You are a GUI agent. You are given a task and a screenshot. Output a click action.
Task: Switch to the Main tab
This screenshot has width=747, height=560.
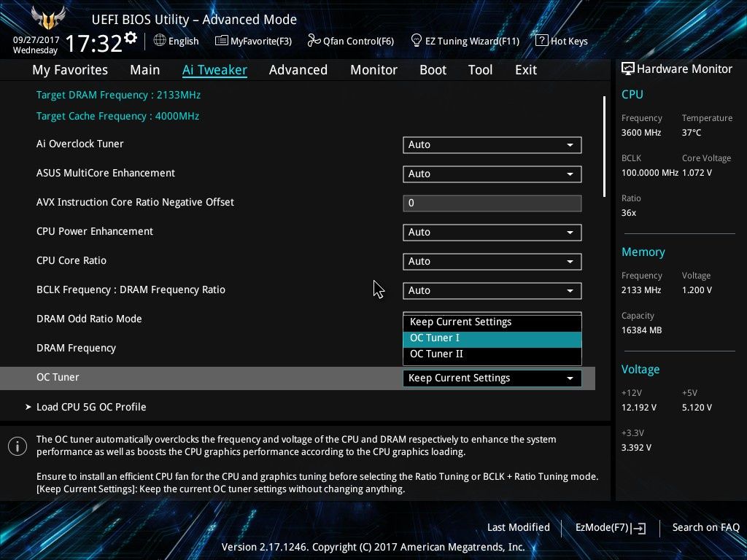tap(145, 70)
